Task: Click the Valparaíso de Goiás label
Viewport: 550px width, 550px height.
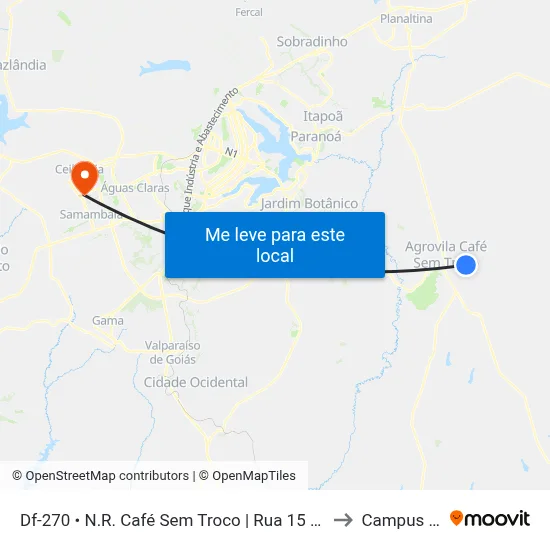Action: point(173,352)
